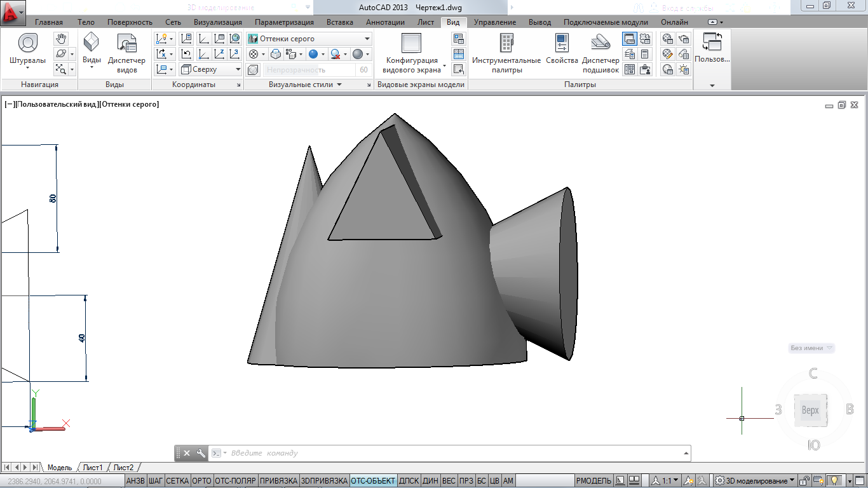Expand the Сверху view dropdown
Screen dimensions: 868x488
point(238,70)
